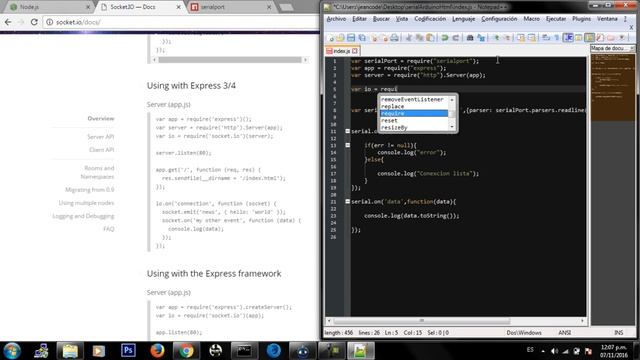Select 'resizeBy' in the autocomplete list

(414, 127)
